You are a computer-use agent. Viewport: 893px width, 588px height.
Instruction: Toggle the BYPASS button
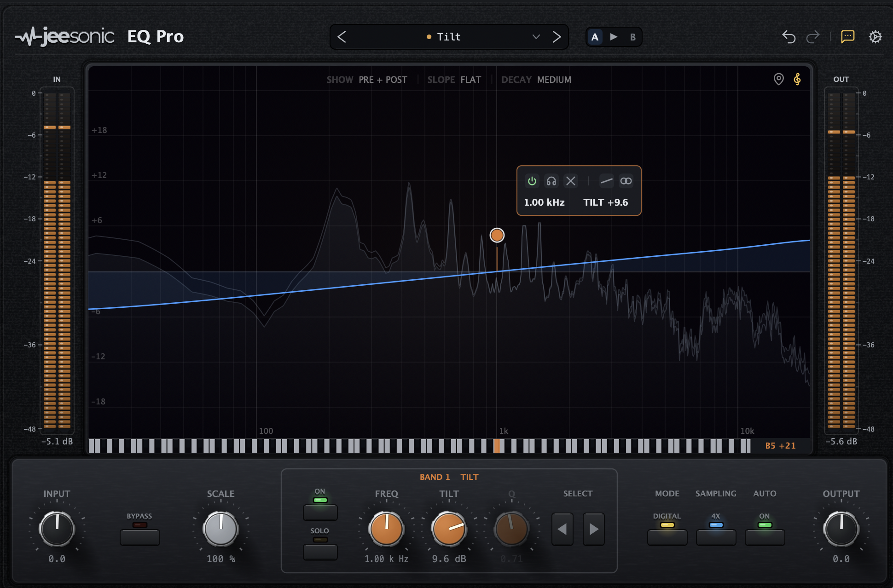139,537
